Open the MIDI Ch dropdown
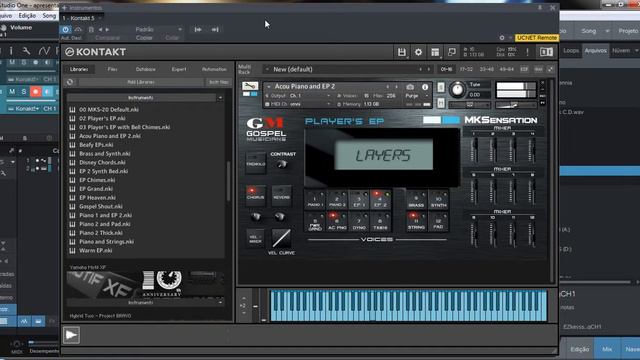 [309, 104]
